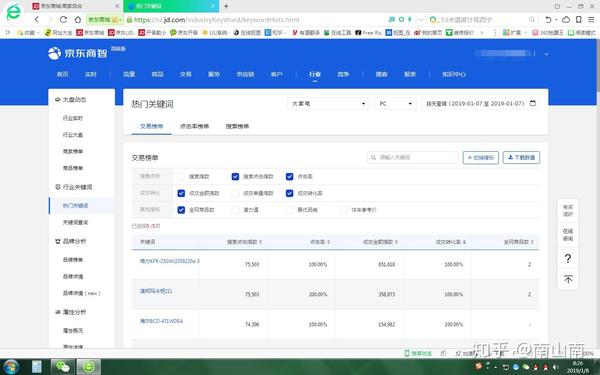
Task: Open the 首页 top navigation item
Action: click(x=62, y=74)
